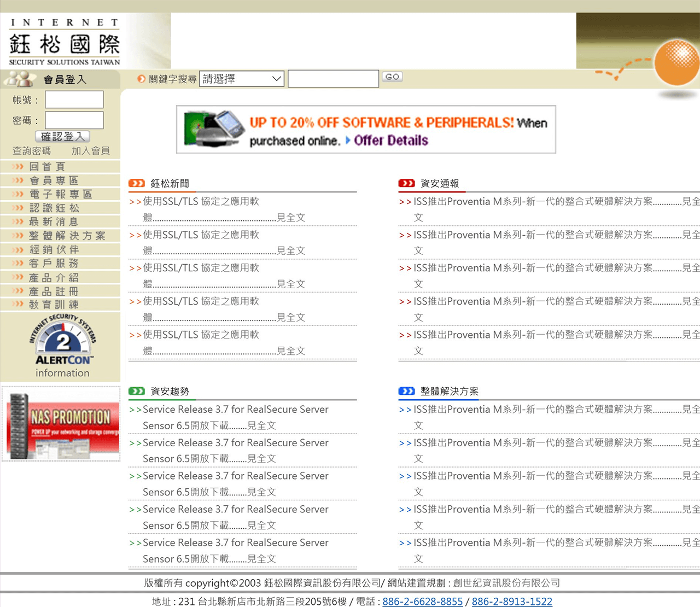
Task: Open the 查詢密碼 password lookup link
Action: coord(32,150)
